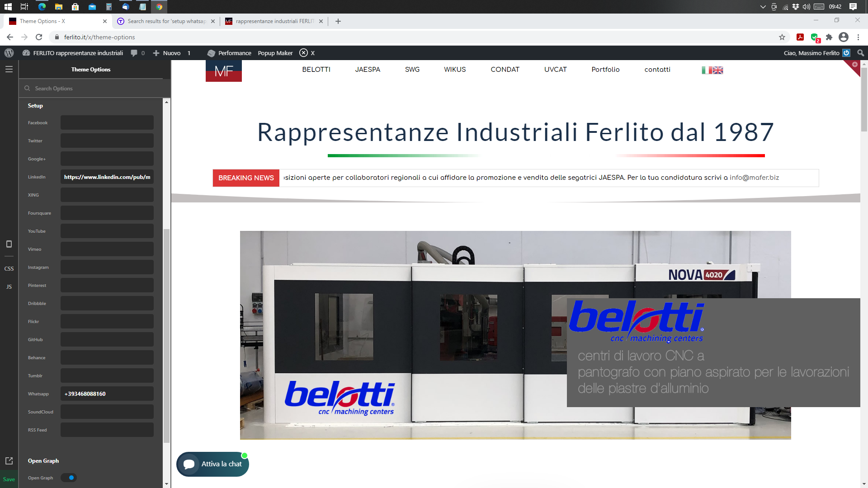The height and width of the screenshot is (488, 868).
Task: Open File Explorer from taskbar
Action: [x=58, y=7]
